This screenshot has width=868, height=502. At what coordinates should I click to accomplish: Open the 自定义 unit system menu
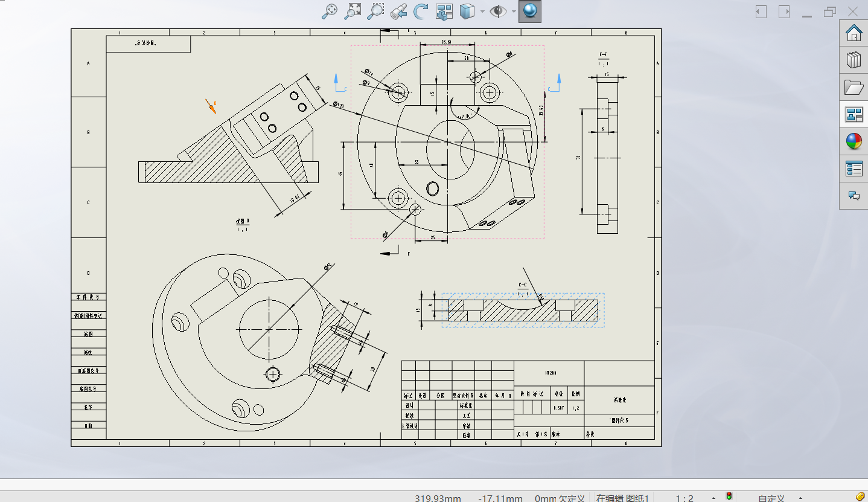pyautogui.click(x=771, y=498)
